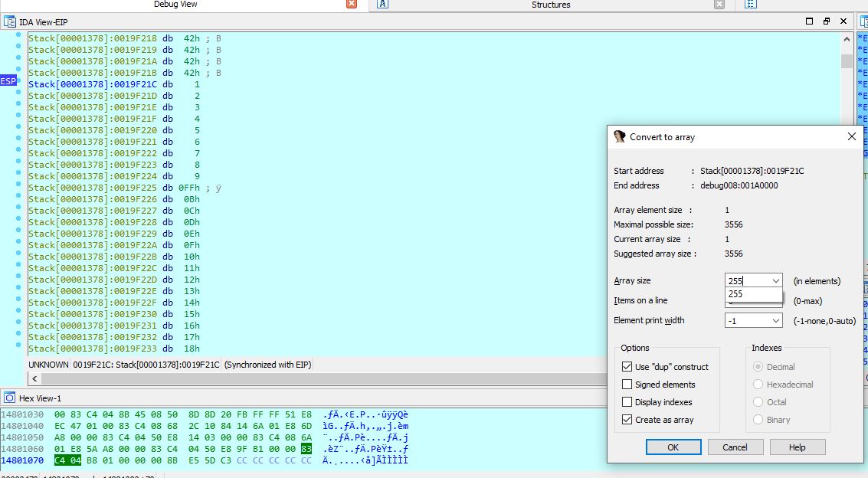This screenshot has height=478, width=868.
Task: Switch to the Debug View tab
Action: [175, 5]
